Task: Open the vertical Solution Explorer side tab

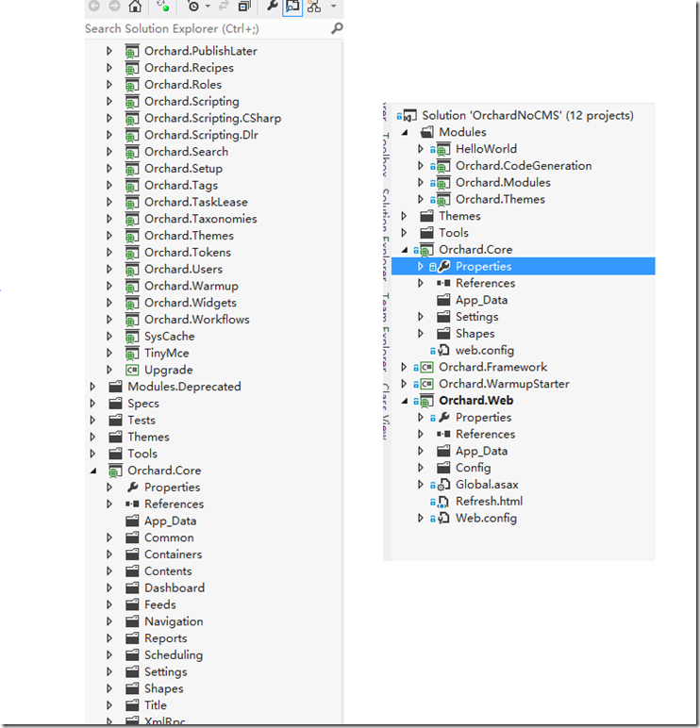Action: pyautogui.click(x=386, y=235)
